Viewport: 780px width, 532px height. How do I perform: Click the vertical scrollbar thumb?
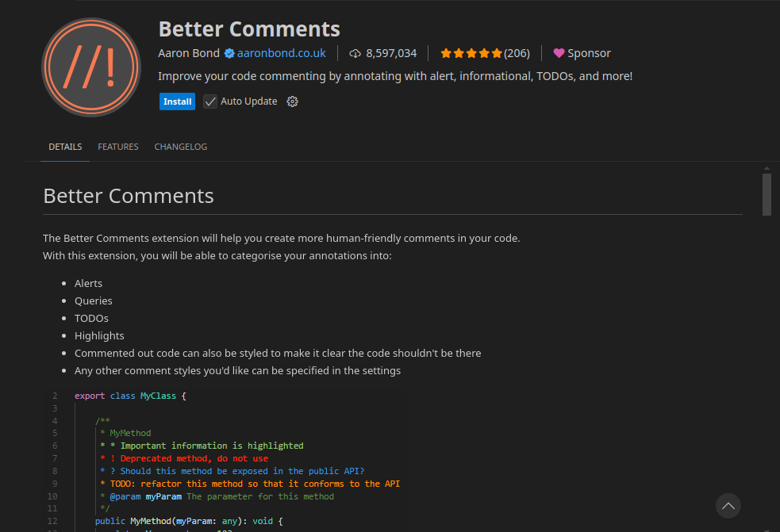[x=767, y=194]
